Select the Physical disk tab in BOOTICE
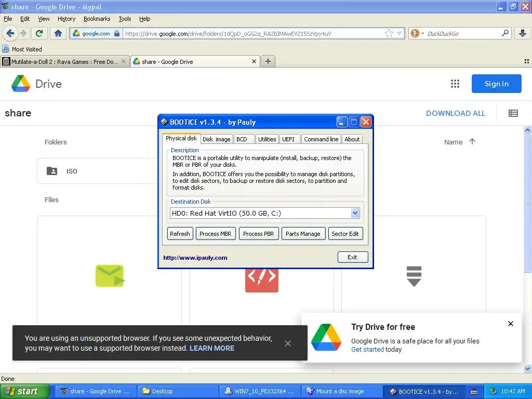This screenshot has width=532, height=399. tap(181, 138)
